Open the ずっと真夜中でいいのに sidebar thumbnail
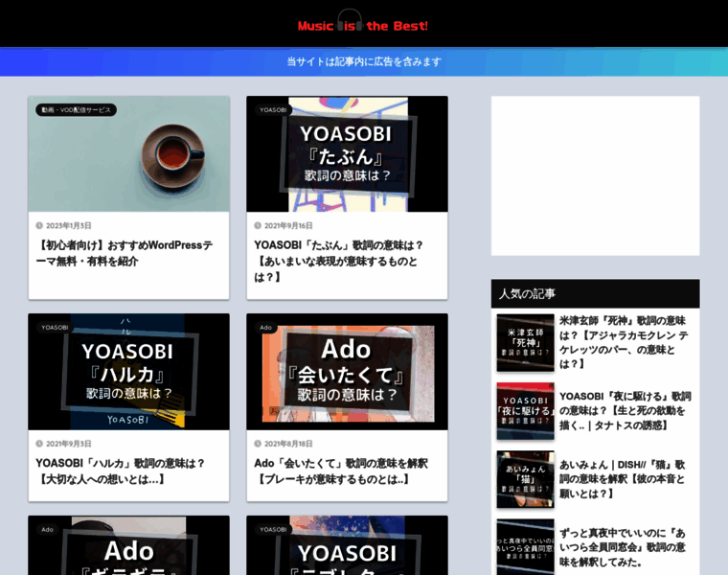The width and height of the screenshot is (728, 575). pyautogui.click(x=526, y=547)
